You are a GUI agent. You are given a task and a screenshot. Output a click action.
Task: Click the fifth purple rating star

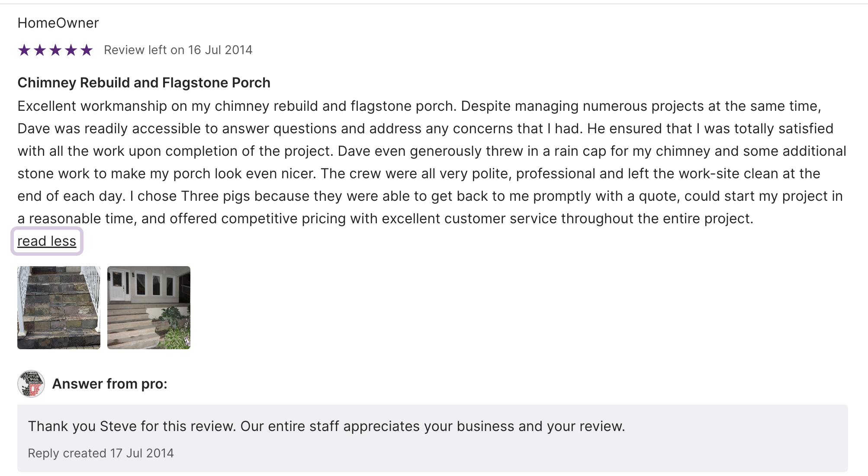87,50
